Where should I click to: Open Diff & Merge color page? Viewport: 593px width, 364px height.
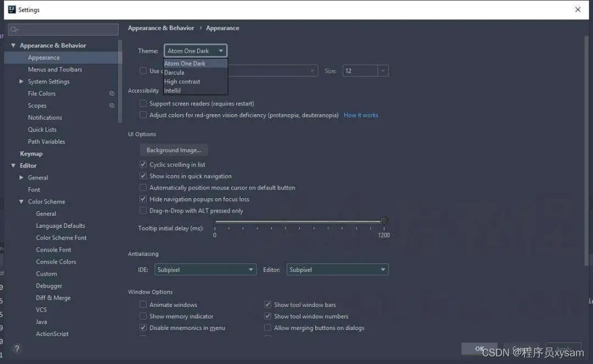(x=53, y=298)
